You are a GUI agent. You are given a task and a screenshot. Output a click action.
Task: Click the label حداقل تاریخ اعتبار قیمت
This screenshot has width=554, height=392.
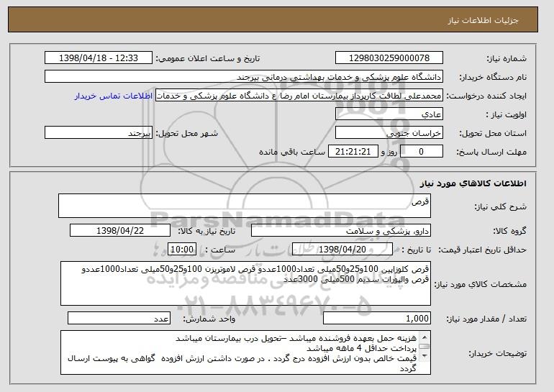pyautogui.click(x=483, y=250)
